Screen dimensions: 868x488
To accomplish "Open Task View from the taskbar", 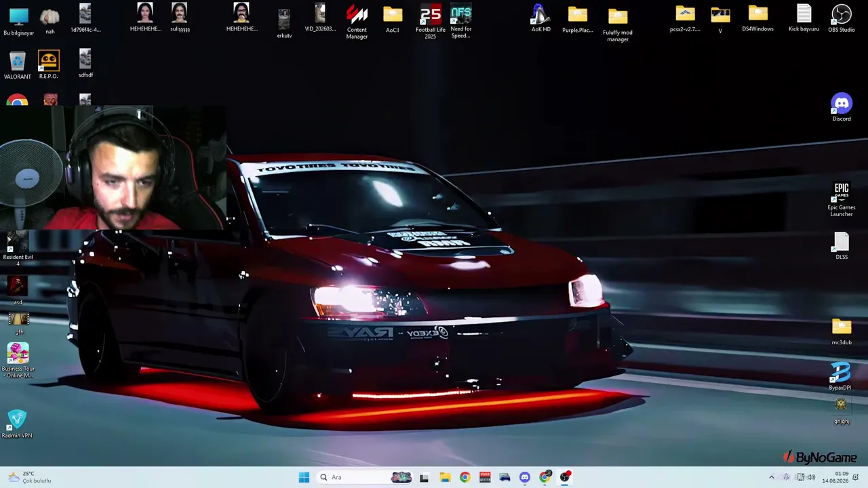I will [424, 477].
